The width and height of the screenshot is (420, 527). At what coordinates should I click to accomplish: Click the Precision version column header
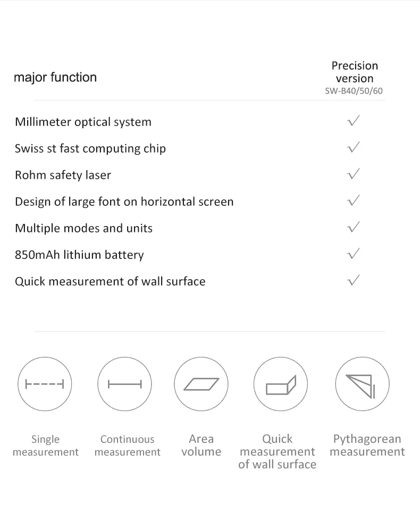[x=355, y=72]
